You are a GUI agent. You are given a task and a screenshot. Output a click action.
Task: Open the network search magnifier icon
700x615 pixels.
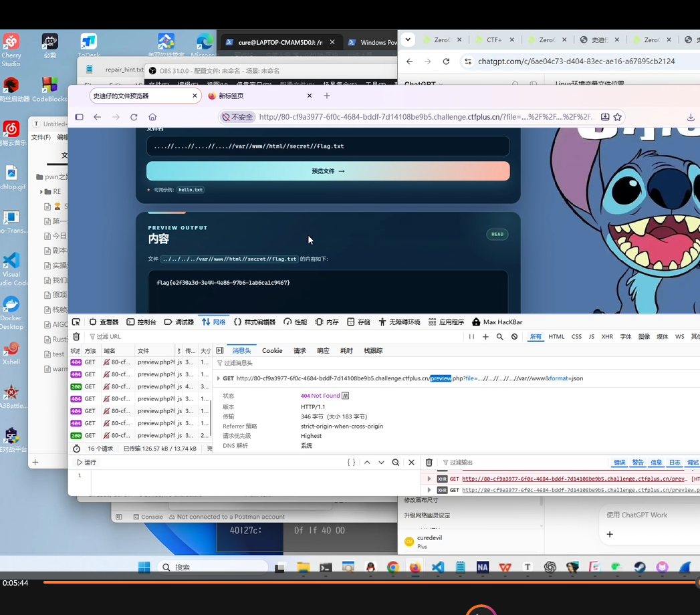(x=500, y=336)
